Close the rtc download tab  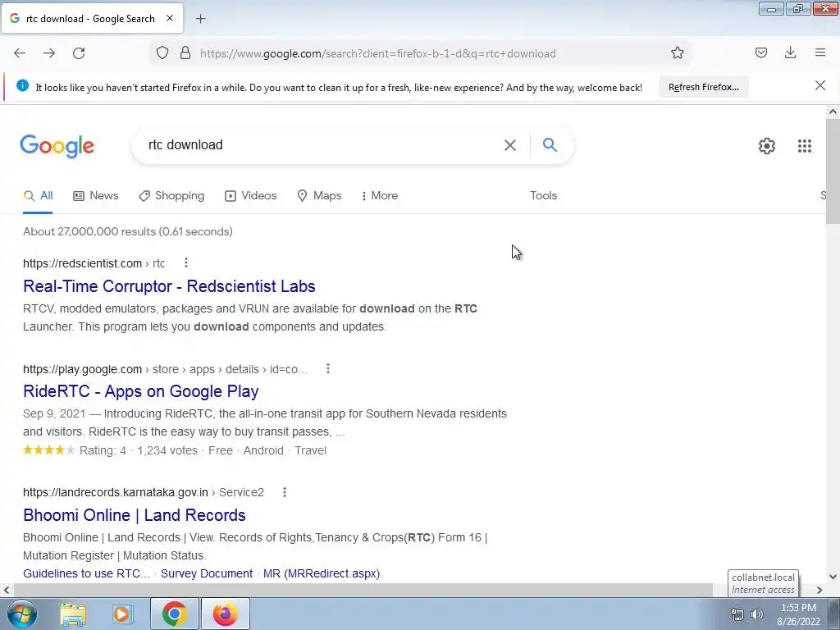pos(170,18)
